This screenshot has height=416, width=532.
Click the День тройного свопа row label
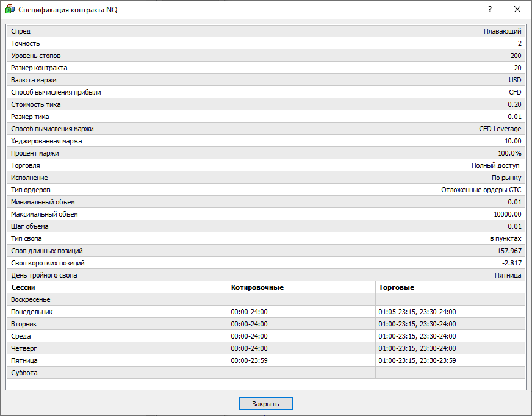point(44,275)
